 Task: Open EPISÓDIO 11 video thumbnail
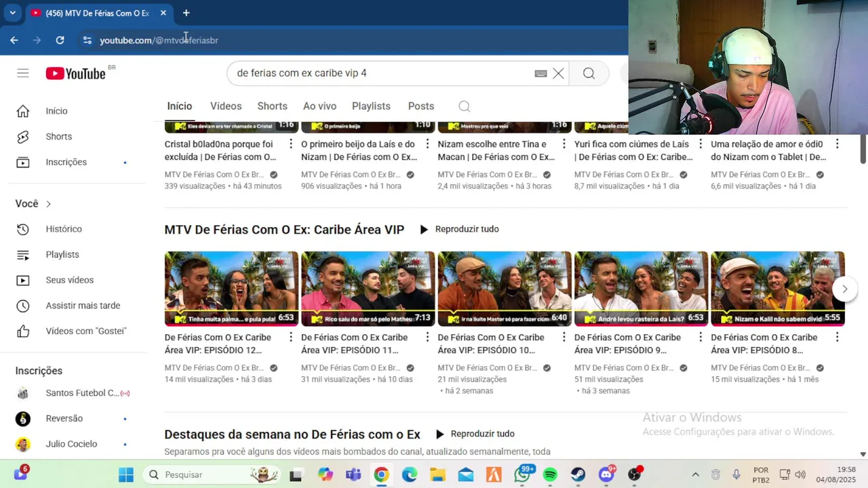[x=368, y=289]
